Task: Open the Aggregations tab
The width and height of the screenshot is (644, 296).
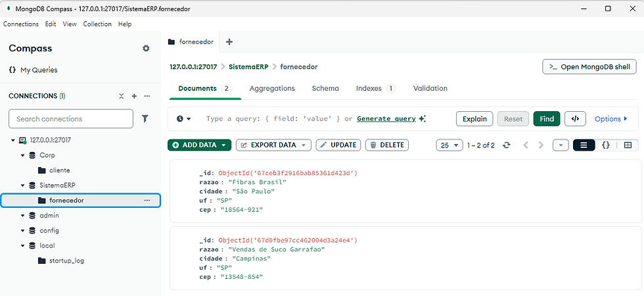Action: coord(272,88)
